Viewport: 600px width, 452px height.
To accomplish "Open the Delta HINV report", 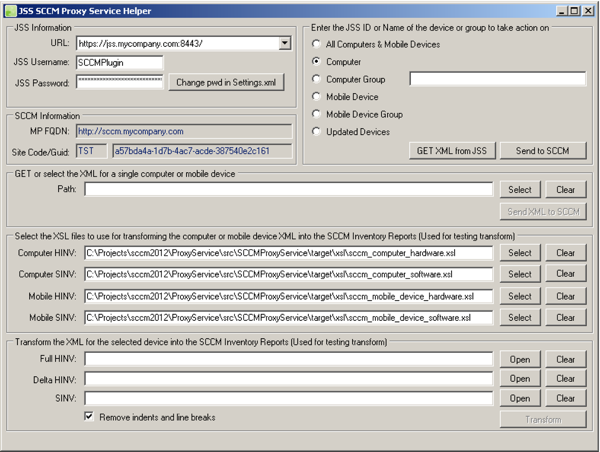I will (520, 379).
